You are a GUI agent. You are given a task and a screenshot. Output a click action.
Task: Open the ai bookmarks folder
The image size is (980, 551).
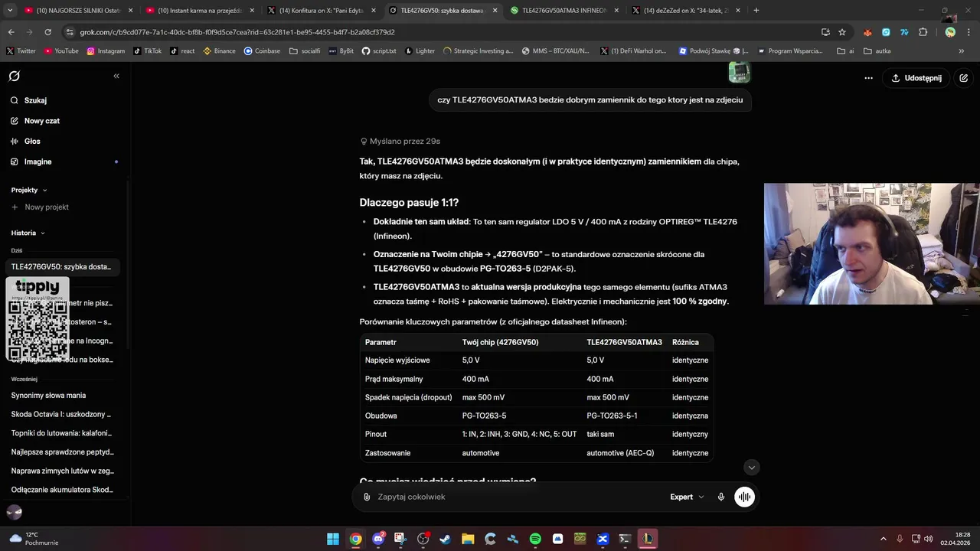coord(846,51)
